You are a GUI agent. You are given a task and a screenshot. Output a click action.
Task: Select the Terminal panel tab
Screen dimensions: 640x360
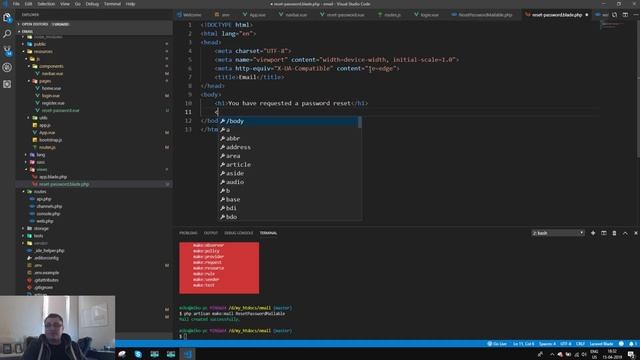click(269, 233)
